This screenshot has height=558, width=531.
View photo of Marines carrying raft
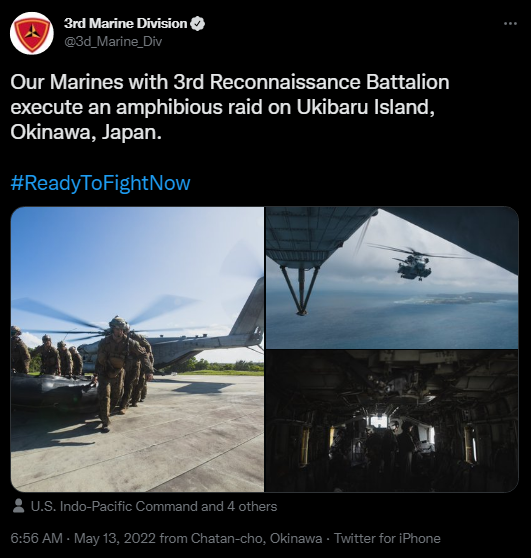pos(137,349)
